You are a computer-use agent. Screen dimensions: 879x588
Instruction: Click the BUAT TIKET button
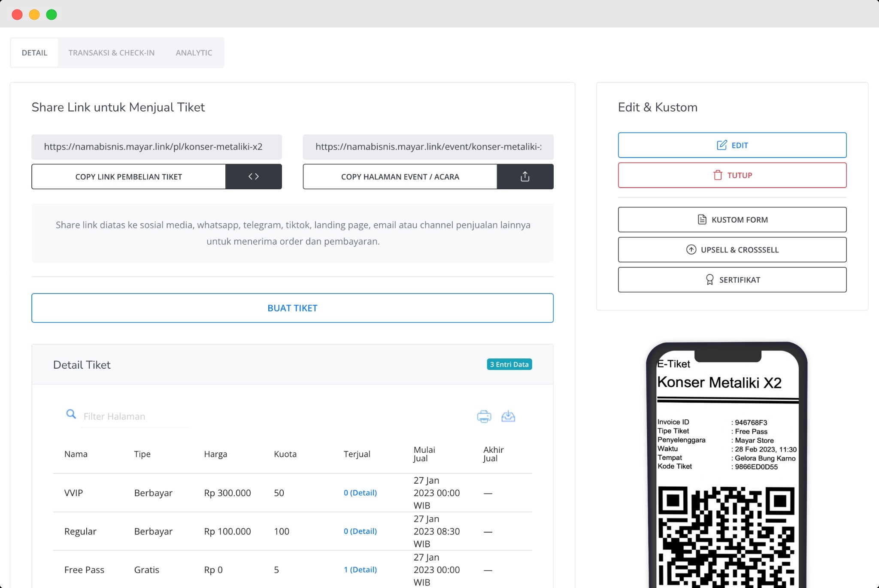[292, 308]
